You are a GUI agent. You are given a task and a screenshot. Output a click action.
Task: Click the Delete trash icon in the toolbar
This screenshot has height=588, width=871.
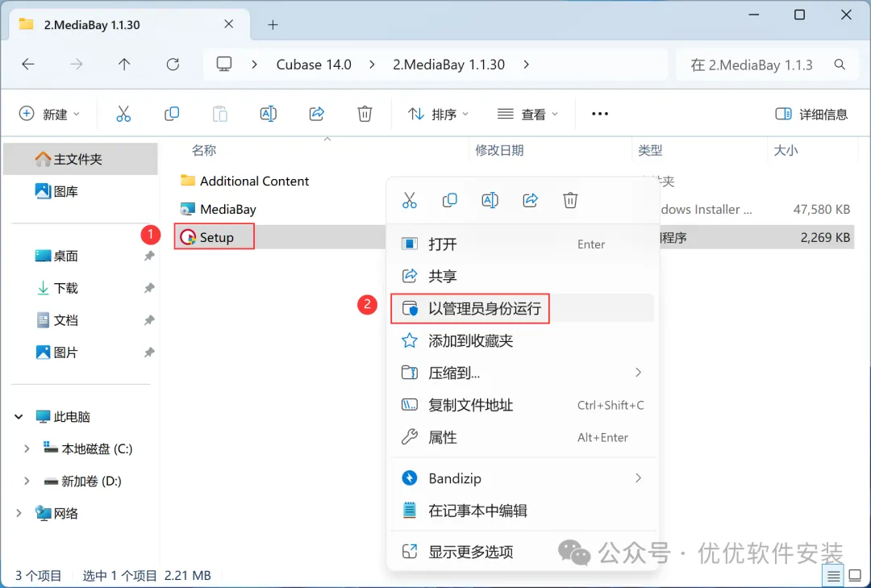(365, 114)
